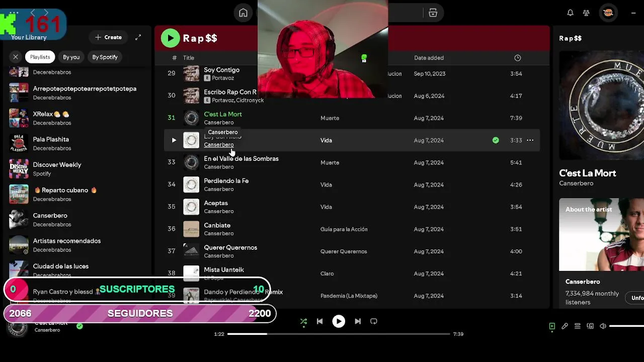Resume playback with the player play button
This screenshot has height=362, width=644.
[x=339, y=321]
